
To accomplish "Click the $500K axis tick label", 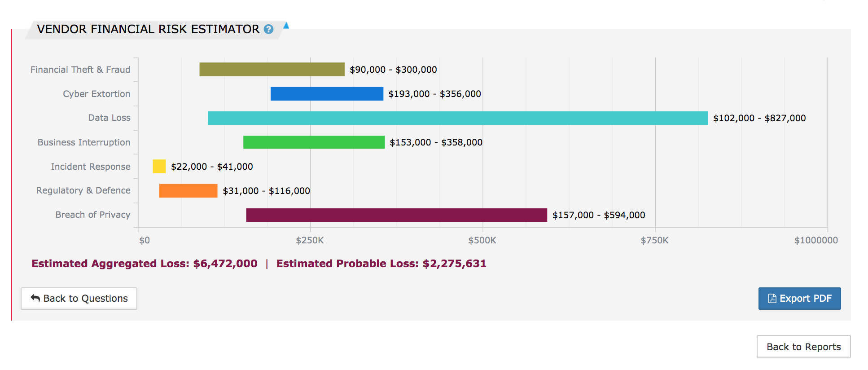I will [x=482, y=240].
